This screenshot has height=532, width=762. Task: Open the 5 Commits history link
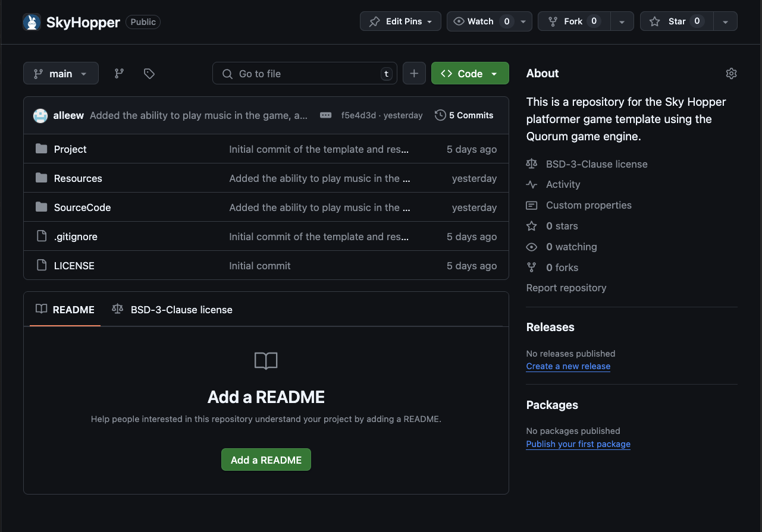tap(464, 115)
